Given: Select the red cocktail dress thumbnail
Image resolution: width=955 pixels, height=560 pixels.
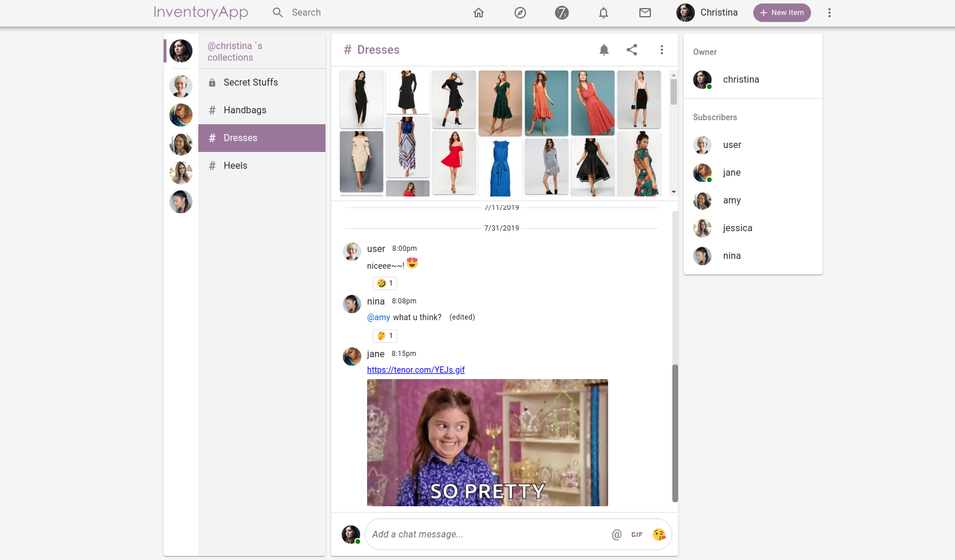Looking at the screenshot, I should point(454,163).
